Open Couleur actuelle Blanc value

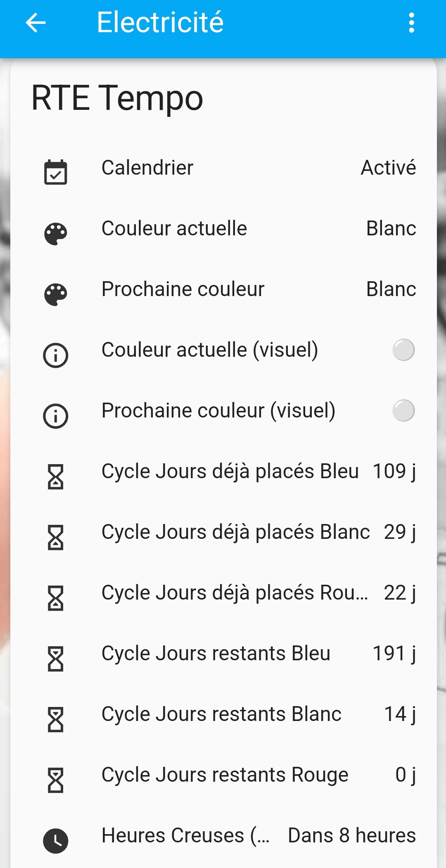[391, 228]
